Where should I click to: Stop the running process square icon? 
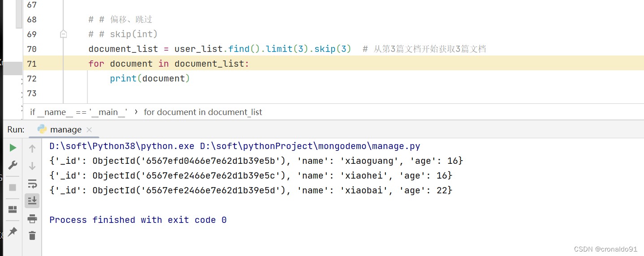[13, 188]
